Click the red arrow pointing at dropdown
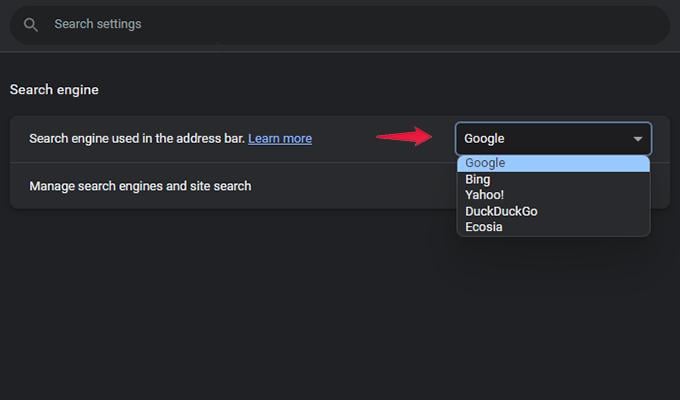The image size is (680, 400). click(404, 137)
